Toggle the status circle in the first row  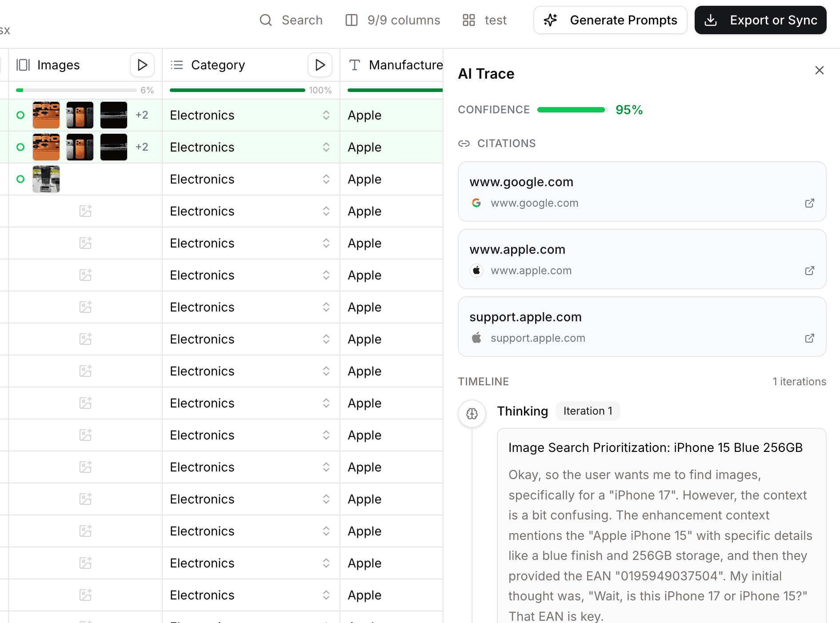[20, 115]
